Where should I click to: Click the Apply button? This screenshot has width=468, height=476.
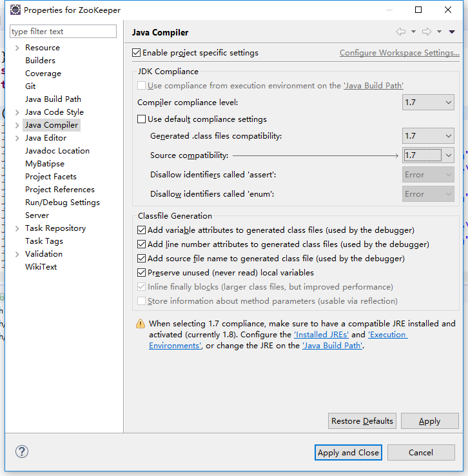tap(430, 421)
